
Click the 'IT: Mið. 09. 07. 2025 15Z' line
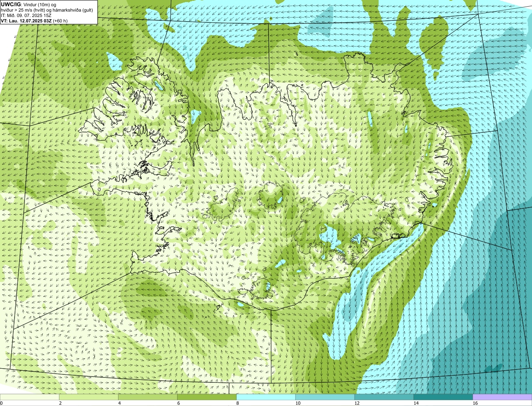coord(26,15)
